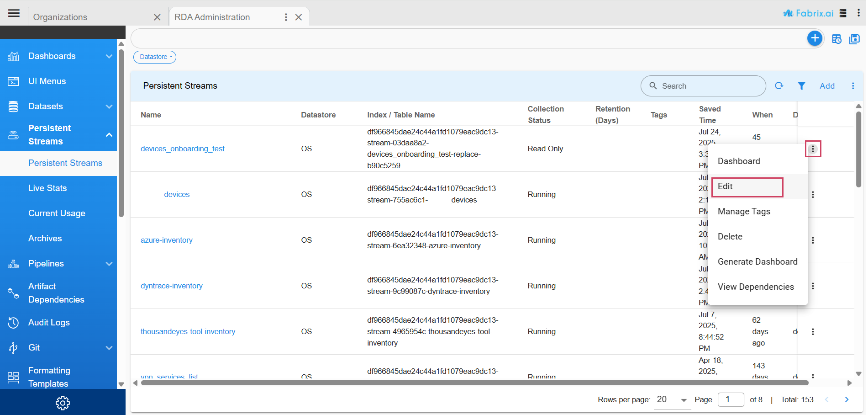This screenshot has width=868, height=415.
Task: Open the filter funnel icon
Action: coord(801,86)
